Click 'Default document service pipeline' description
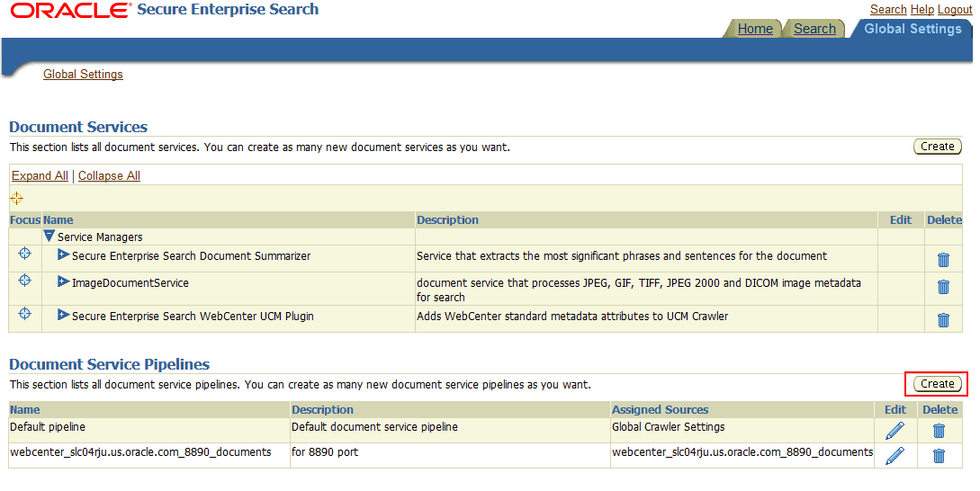 (375, 426)
